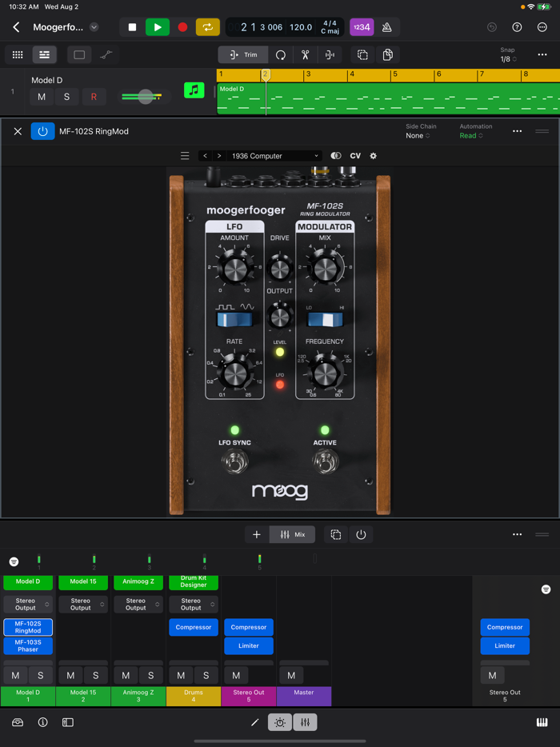Toggle the purple 1234 count-in button
The image size is (560, 747).
tap(362, 27)
